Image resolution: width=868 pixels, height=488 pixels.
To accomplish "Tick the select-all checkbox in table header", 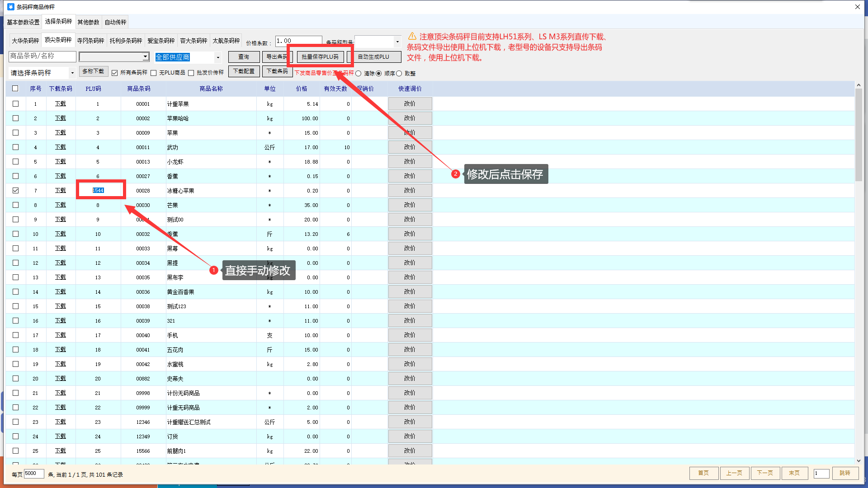I will pos(16,89).
